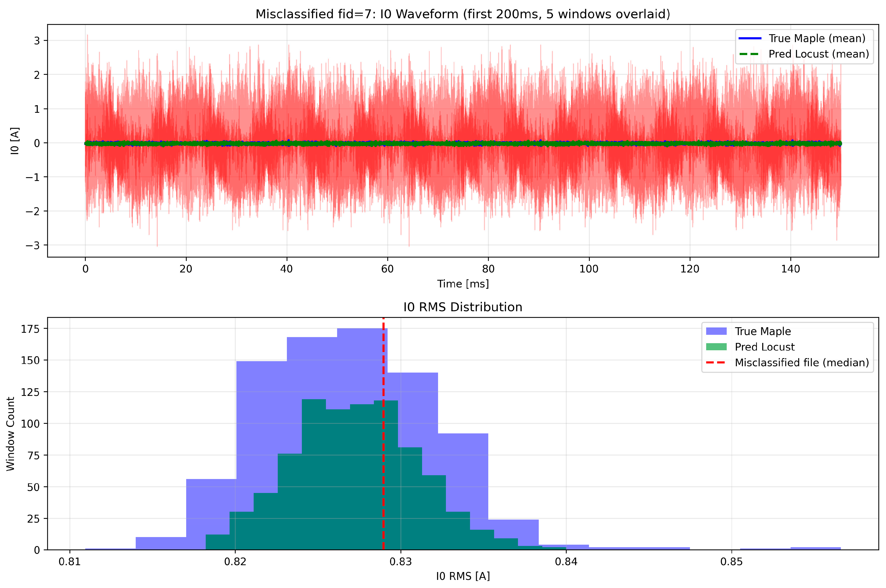Click the time axis tick label "60"

coord(387,269)
